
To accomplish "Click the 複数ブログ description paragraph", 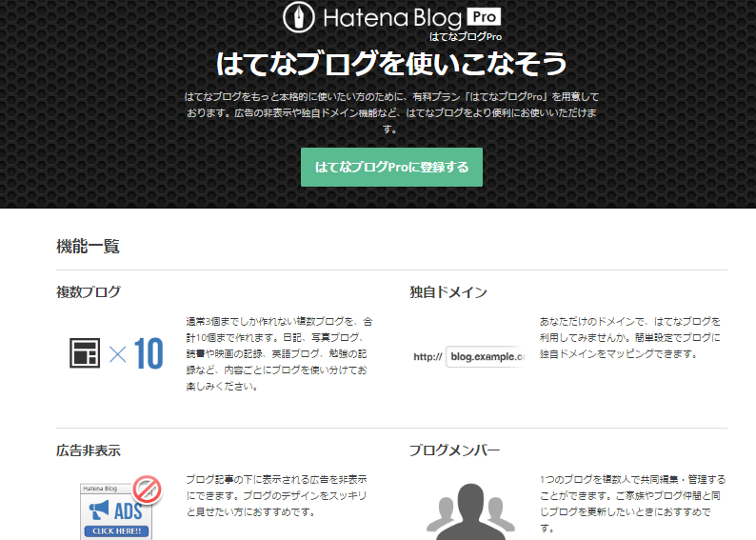I will tap(279, 354).
